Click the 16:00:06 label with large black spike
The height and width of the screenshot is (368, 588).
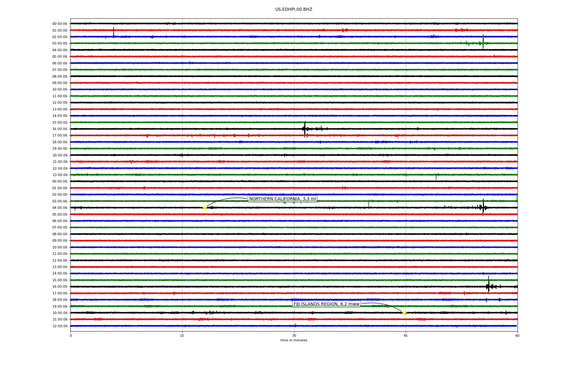pos(60,129)
